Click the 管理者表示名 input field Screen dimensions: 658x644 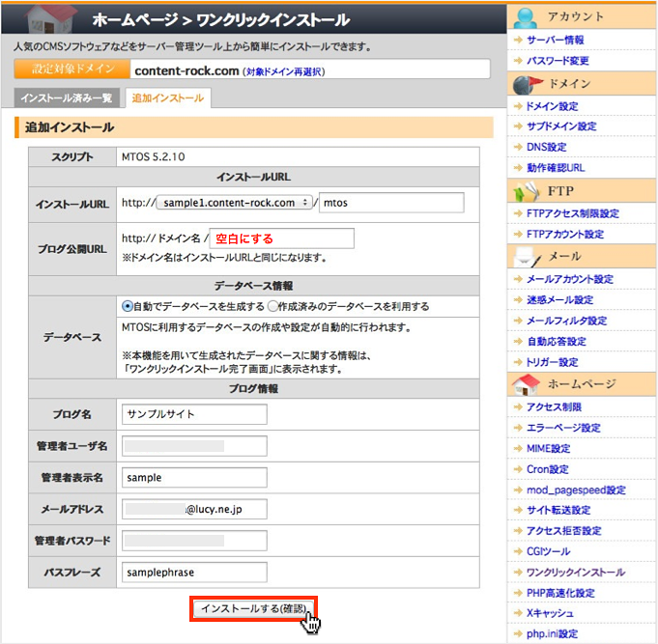click(195, 478)
